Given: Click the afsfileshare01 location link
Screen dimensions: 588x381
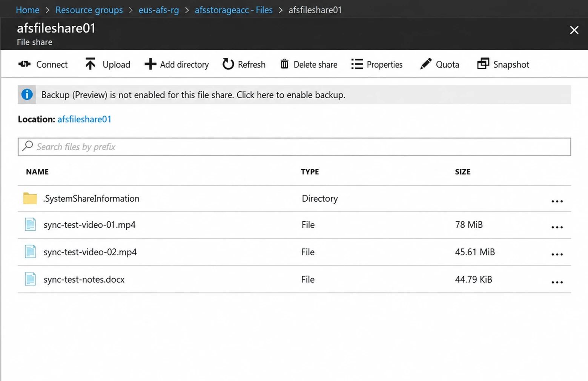Looking at the screenshot, I should [84, 119].
